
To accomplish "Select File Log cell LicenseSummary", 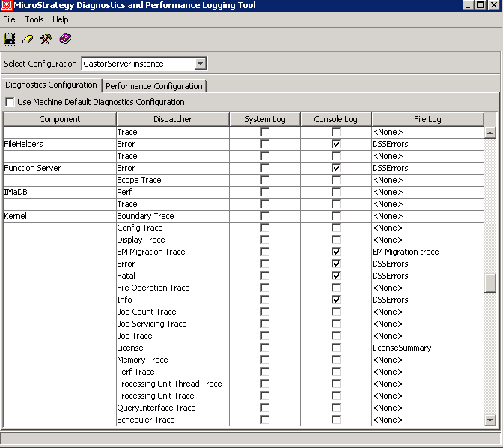I will [x=427, y=348].
